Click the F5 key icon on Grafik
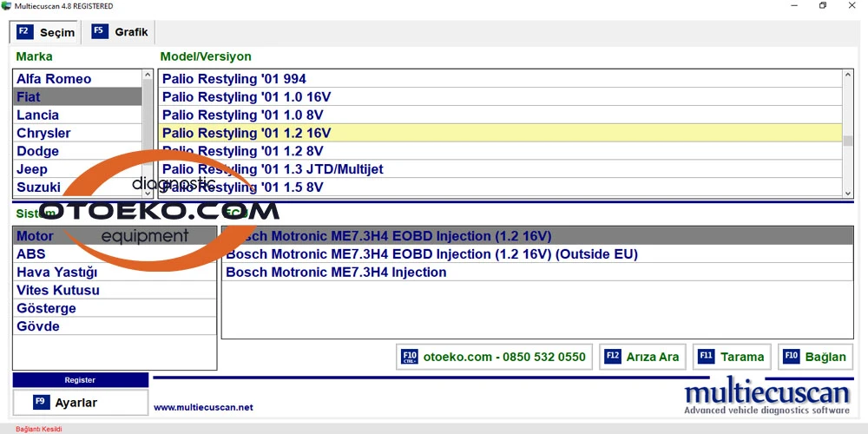The width and height of the screenshot is (868, 434). coord(100,31)
